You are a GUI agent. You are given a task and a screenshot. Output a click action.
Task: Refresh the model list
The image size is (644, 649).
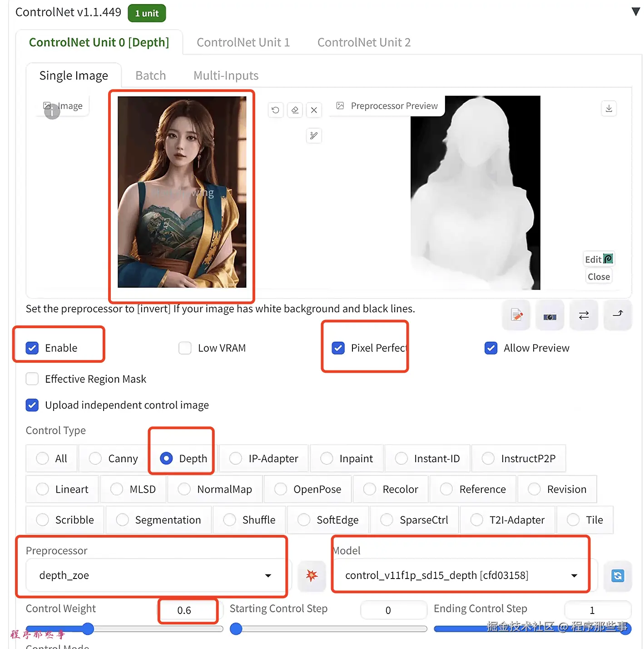(x=618, y=575)
